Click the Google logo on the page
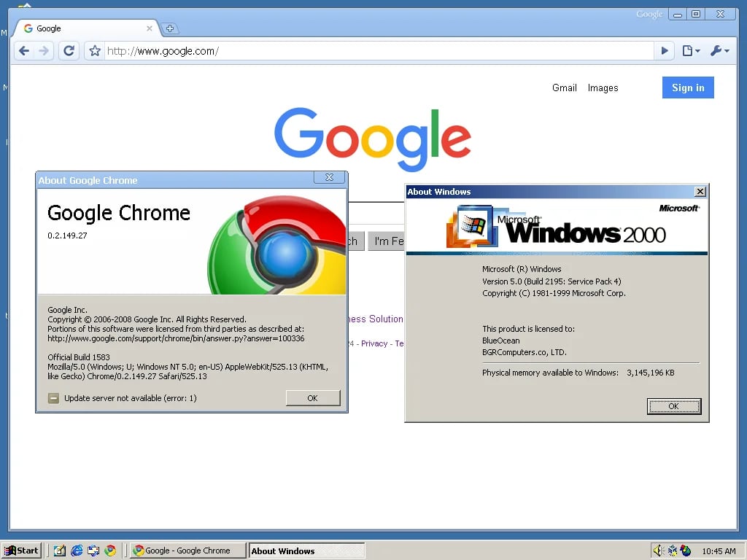747x560 pixels. coord(373,139)
